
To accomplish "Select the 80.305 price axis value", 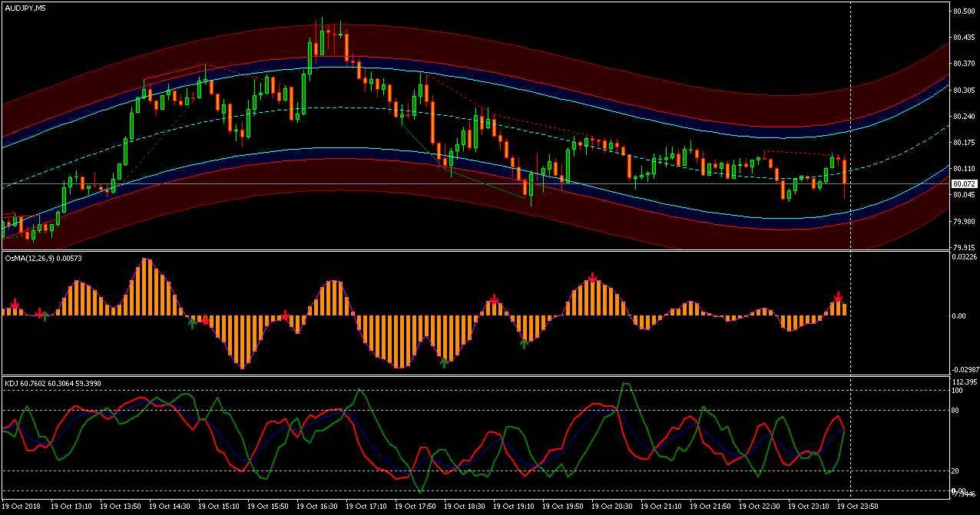I will [x=964, y=90].
